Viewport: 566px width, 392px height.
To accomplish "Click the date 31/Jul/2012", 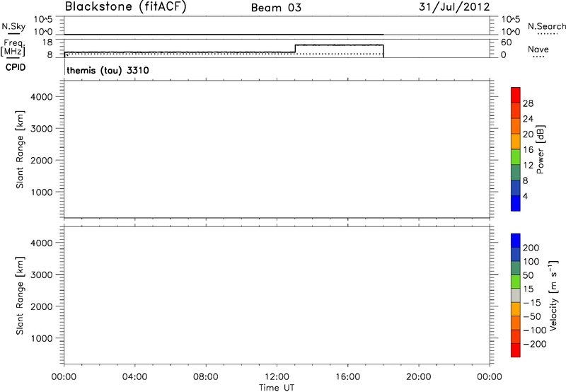I will 454,7.
